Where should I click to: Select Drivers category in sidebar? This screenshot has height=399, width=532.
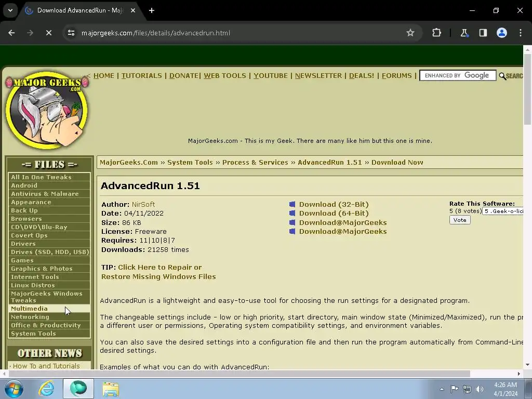(49, 244)
